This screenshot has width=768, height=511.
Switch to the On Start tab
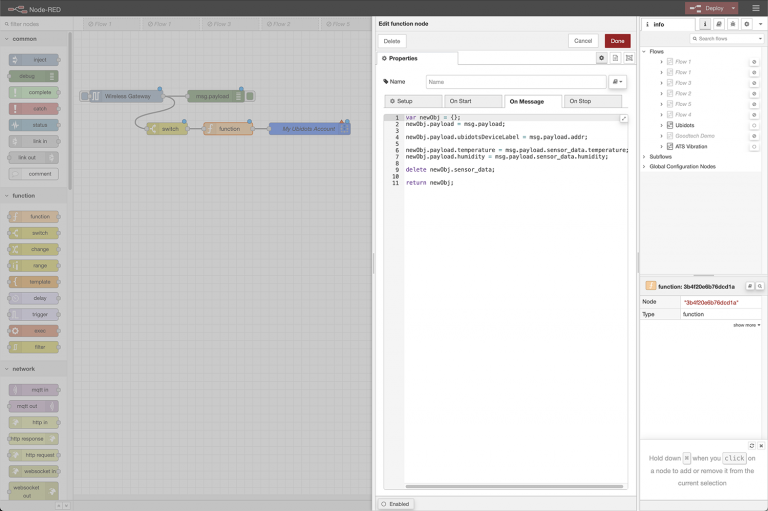473,101
